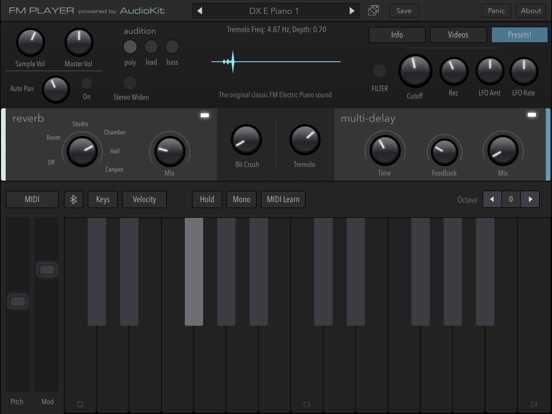Play the highlighted F#2 black key
Viewport: 552px width, 414px height.
194,271
